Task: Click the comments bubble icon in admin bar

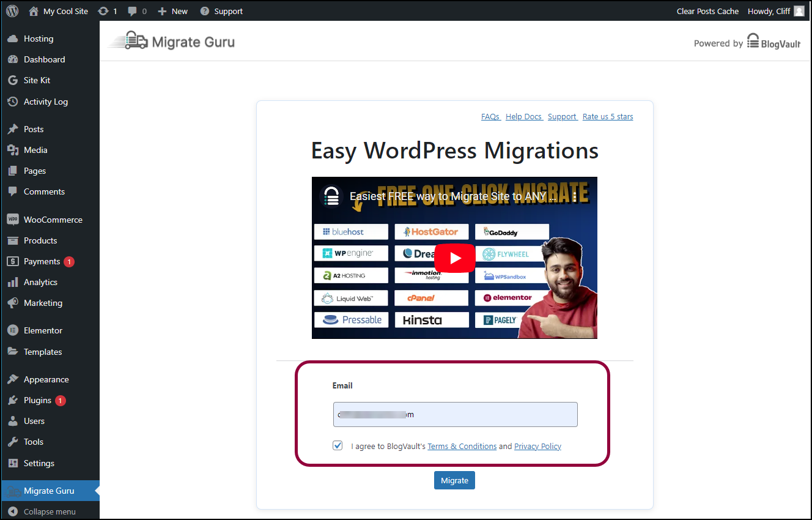Action: (133, 11)
